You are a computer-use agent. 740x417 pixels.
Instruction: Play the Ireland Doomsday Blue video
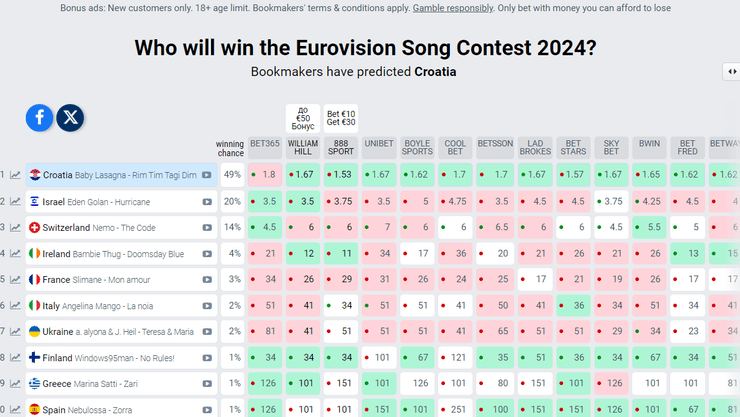tap(207, 253)
